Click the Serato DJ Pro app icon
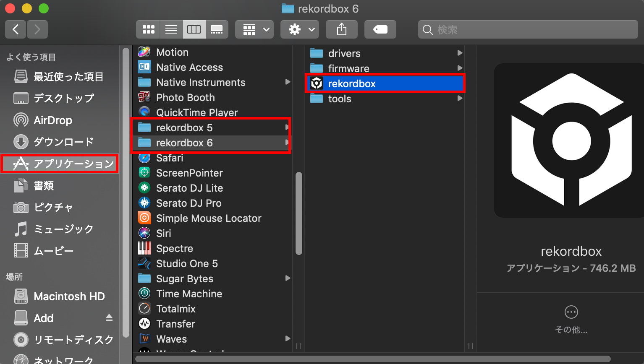This screenshot has height=364, width=644. tap(144, 203)
